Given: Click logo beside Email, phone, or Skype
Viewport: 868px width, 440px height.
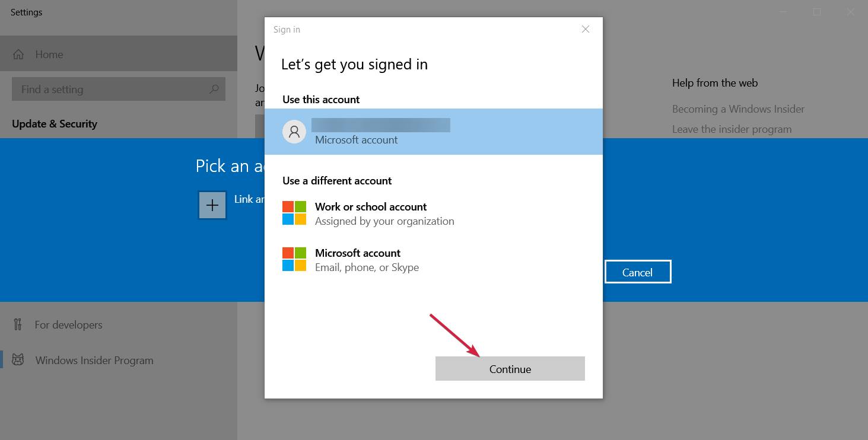Looking at the screenshot, I should point(294,259).
